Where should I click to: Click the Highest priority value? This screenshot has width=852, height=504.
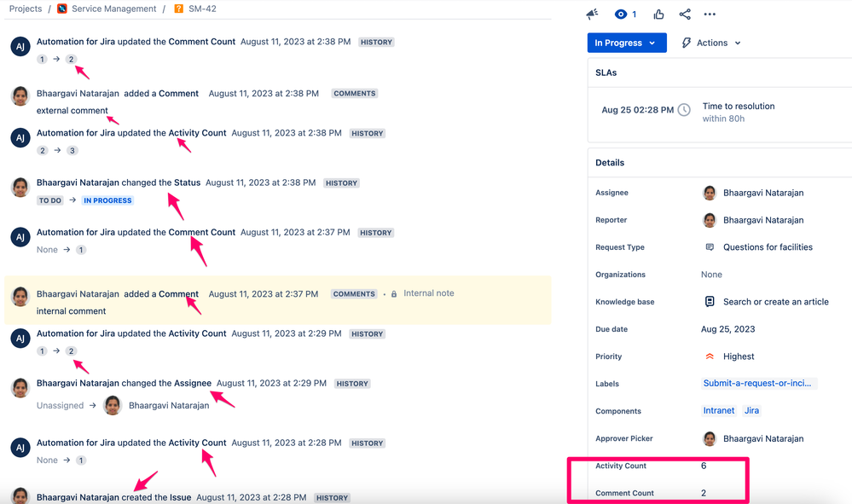pos(739,356)
